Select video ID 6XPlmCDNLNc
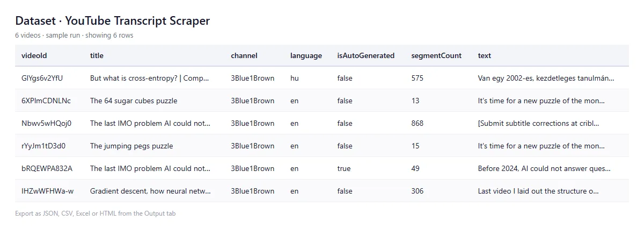Screen dimensions: 644x228 (46, 101)
